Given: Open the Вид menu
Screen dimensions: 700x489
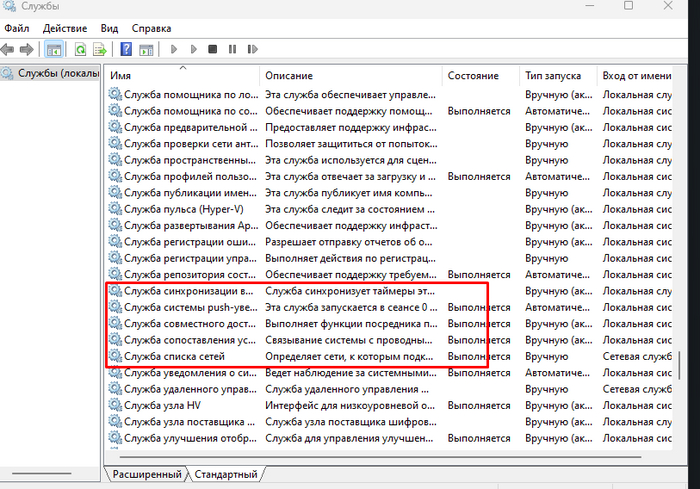Looking at the screenshot, I should coord(109,29).
